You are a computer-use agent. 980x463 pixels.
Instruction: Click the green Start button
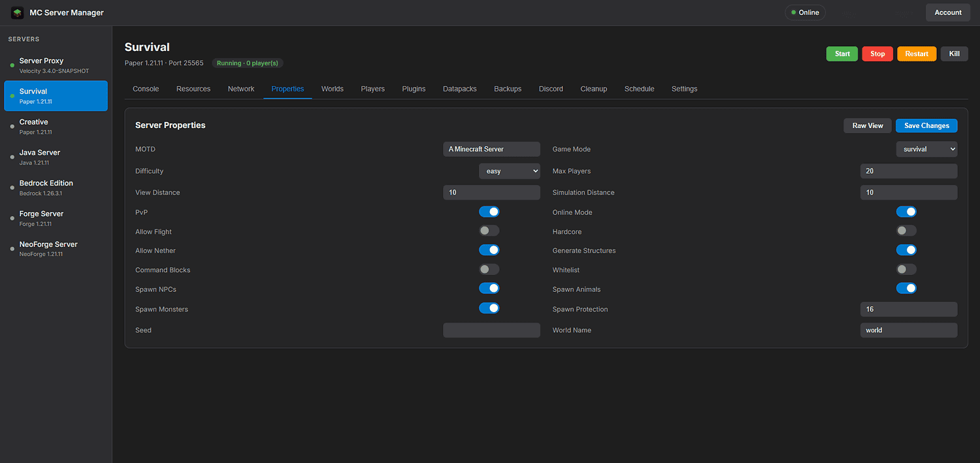(842, 54)
